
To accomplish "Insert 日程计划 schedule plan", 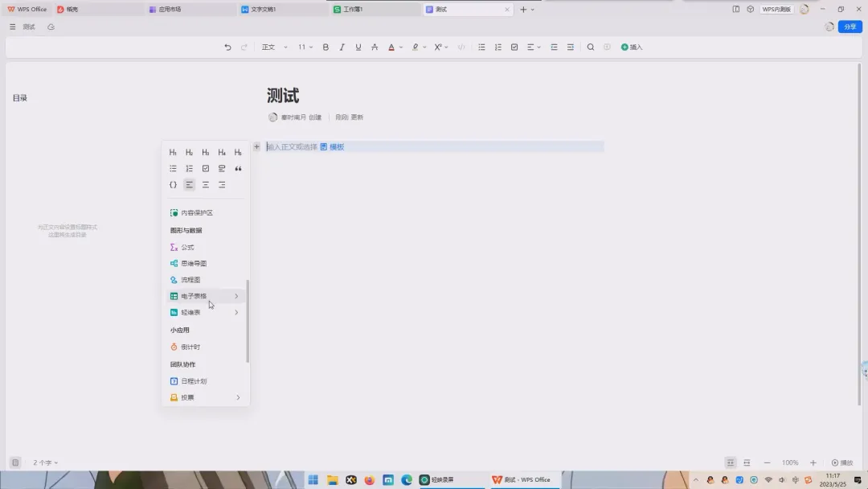I will point(206,381).
